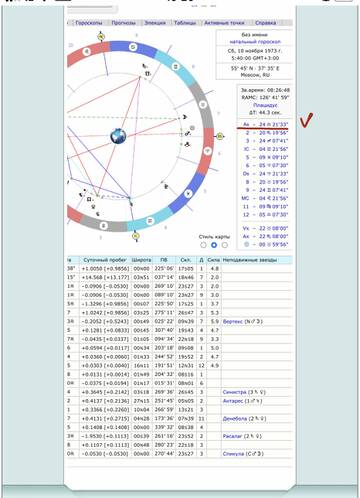Screen dimensions: 360x498
Task: Click the MC 04° 21'56" row
Action: [265, 198]
